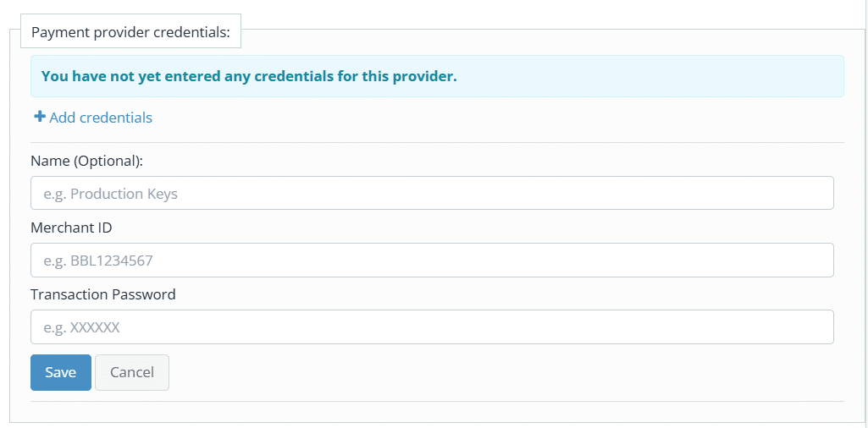Image resolution: width=868 pixels, height=428 pixels.
Task: Click the Transaction Password label
Action: coord(103,294)
